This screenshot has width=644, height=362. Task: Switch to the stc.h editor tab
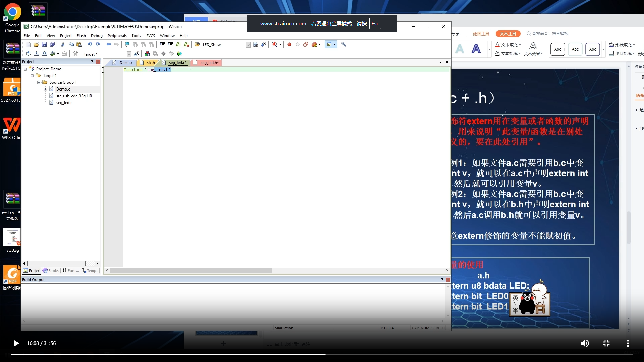148,63
